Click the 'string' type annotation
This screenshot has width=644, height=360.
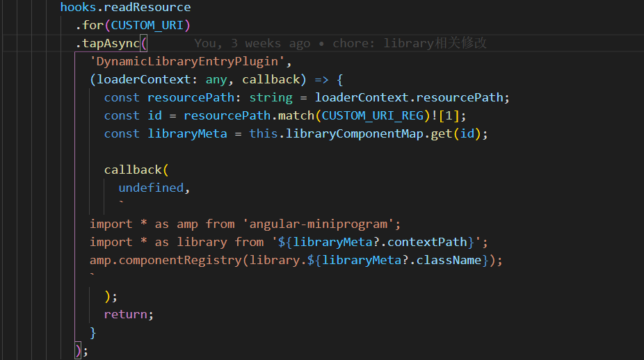[x=271, y=98]
